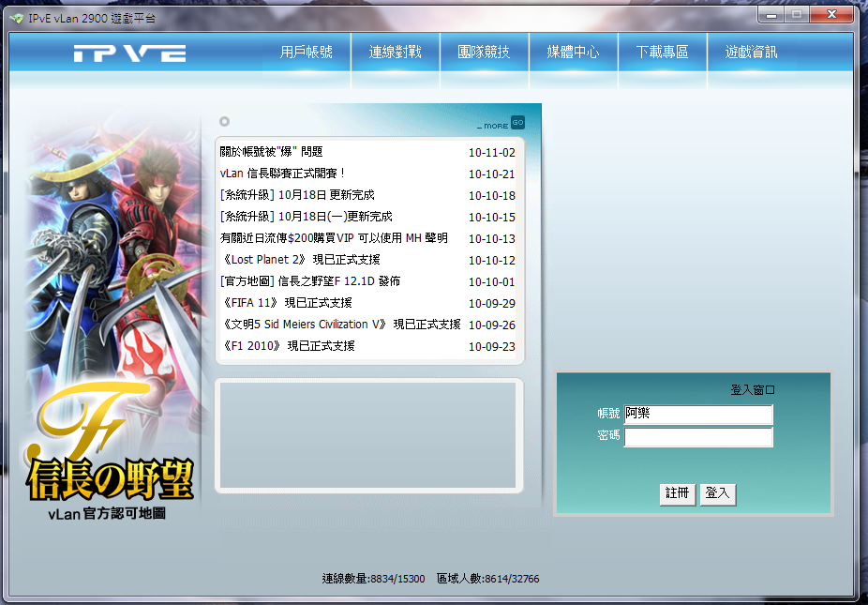868x605 pixels.
Task: Open the 下載專區 menu
Action: pyautogui.click(x=662, y=53)
